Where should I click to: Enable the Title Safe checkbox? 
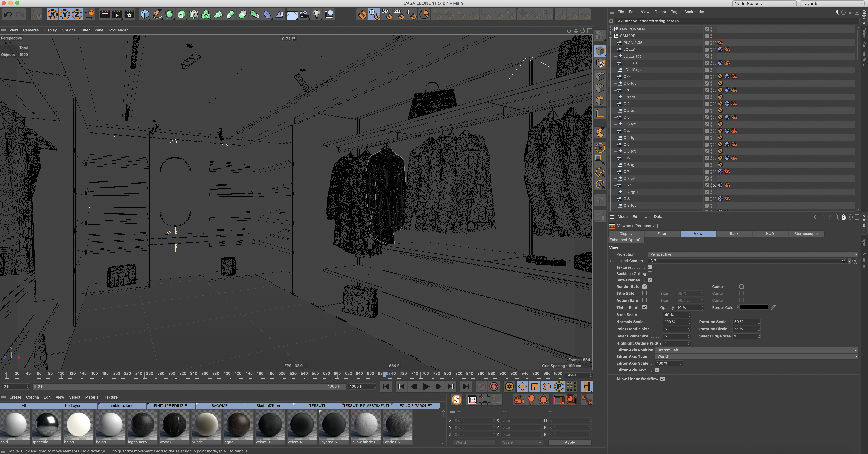coord(644,293)
